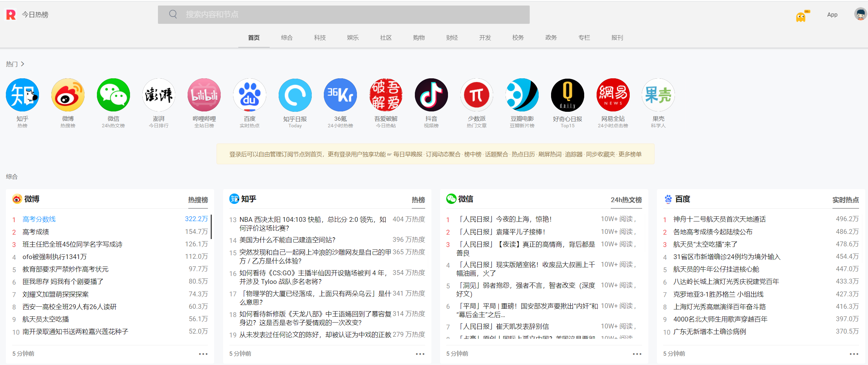Open the 百度 topic 广东无新增本土确诊病例

[709, 332]
